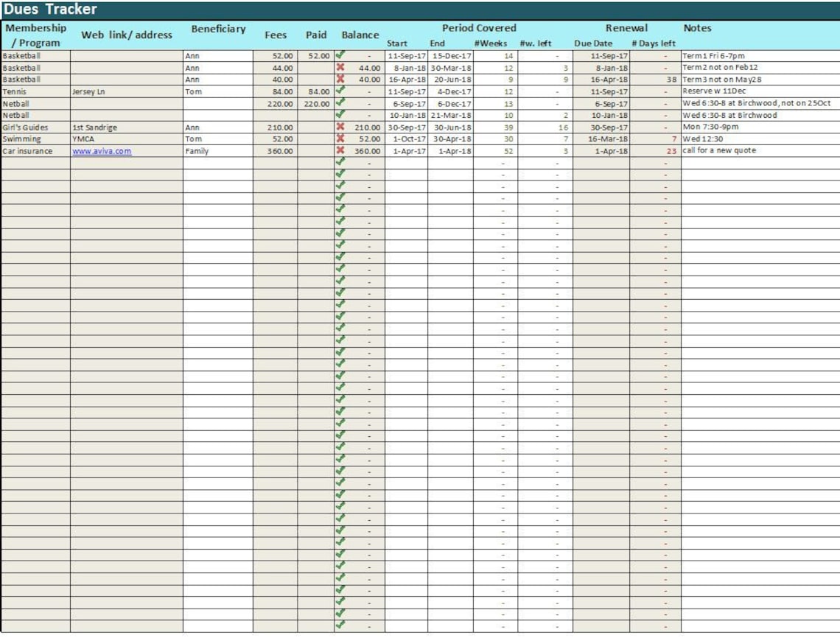Image resolution: width=840 pixels, height=638 pixels.
Task: Click the red X icon in the Car insurance row
Action: click(340, 150)
